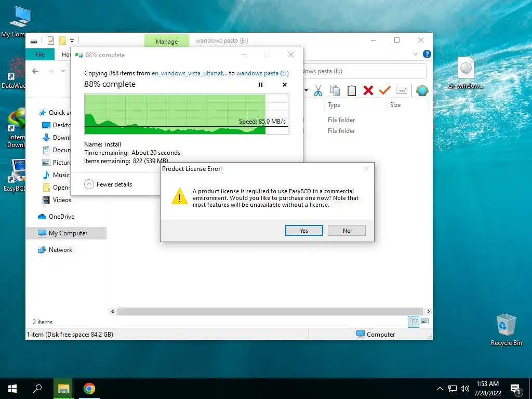Image resolution: width=532 pixels, height=399 pixels.
Task: Click the Explorer address bar field
Action: tap(364, 71)
